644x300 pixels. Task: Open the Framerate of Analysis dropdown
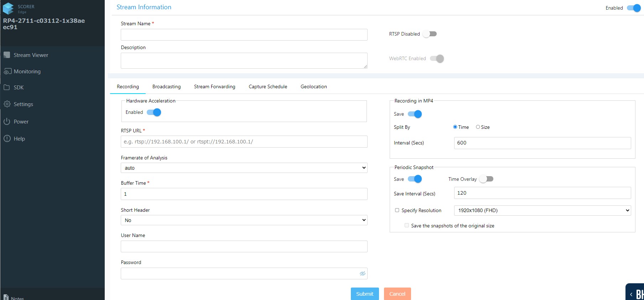(x=244, y=168)
